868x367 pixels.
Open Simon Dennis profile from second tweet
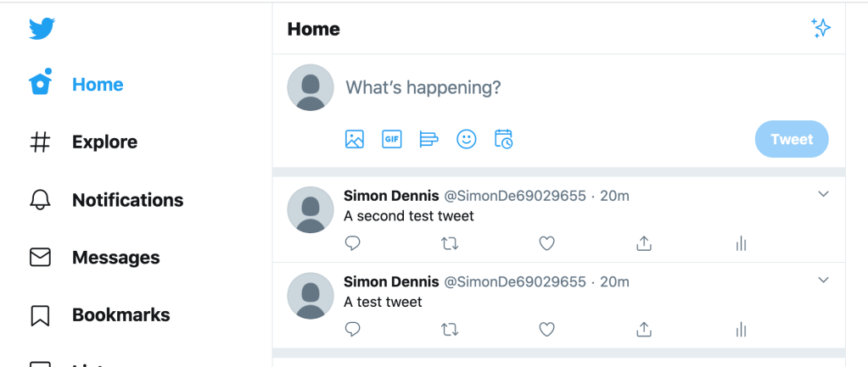(391, 282)
